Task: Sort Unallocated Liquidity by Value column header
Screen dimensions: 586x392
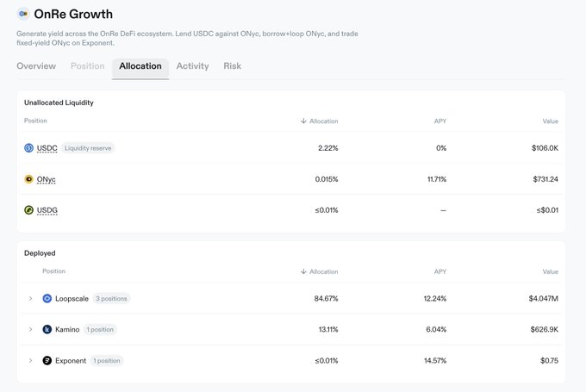Action: point(550,121)
